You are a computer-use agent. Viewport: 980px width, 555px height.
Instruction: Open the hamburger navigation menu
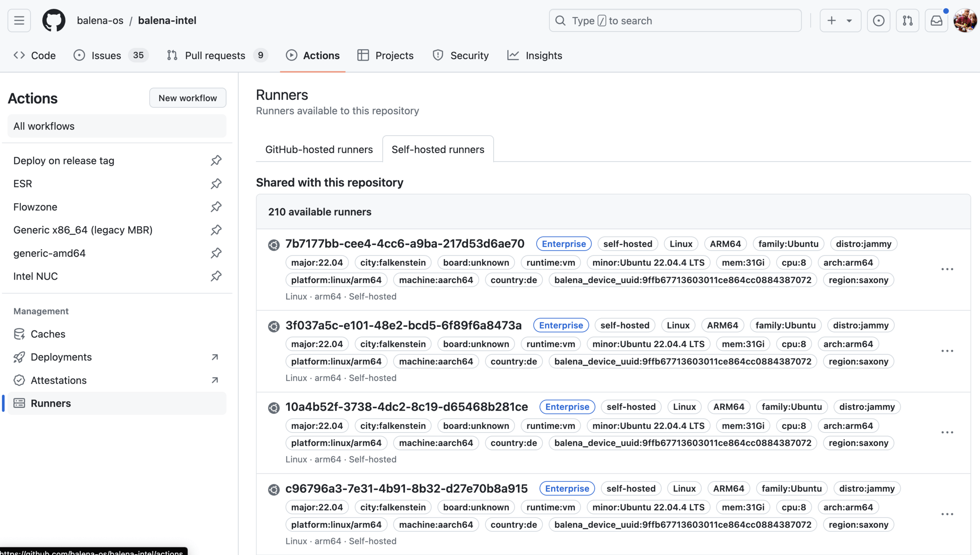(19, 21)
